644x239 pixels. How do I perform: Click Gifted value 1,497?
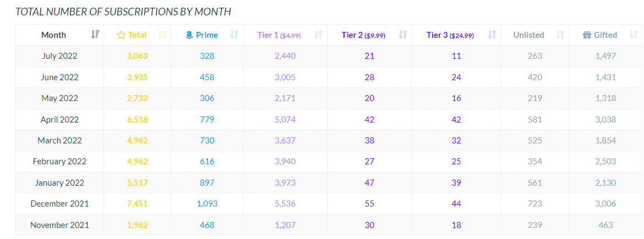[x=606, y=56]
